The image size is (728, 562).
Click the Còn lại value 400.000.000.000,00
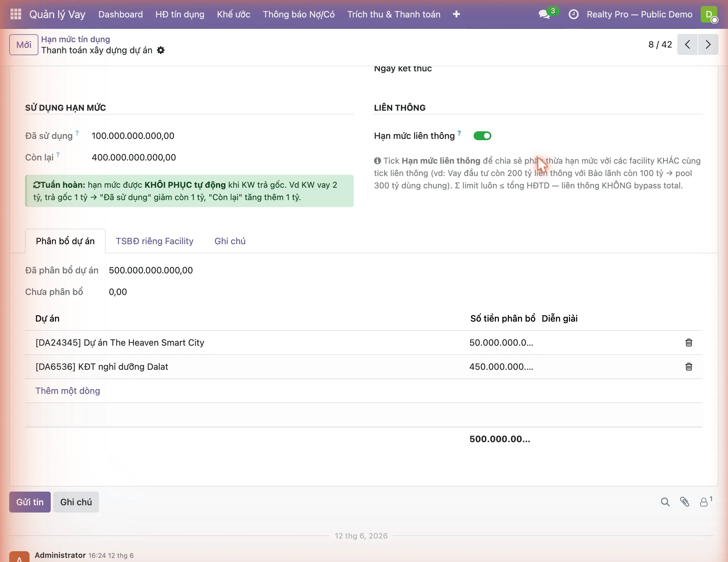[134, 157]
